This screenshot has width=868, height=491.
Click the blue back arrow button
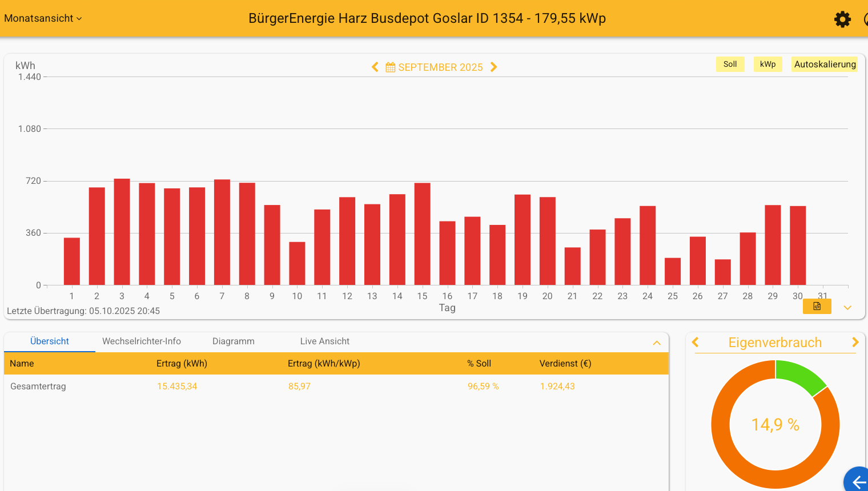click(858, 482)
